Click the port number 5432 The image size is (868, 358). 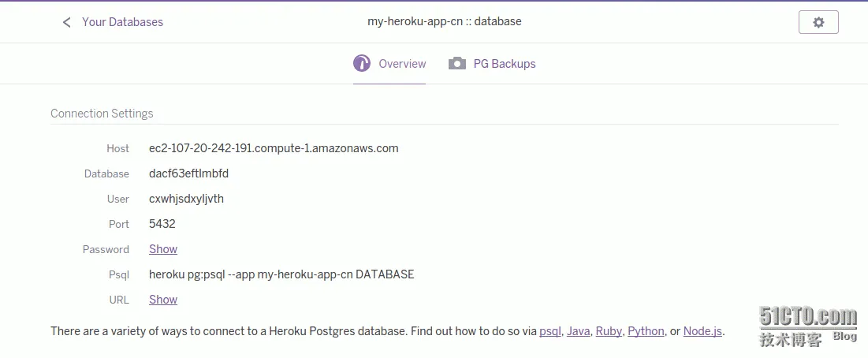pos(162,224)
